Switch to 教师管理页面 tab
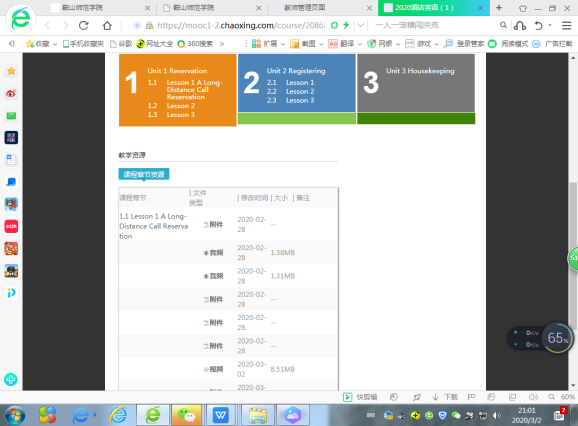Image resolution: width=578 pixels, height=426 pixels. click(x=323, y=8)
